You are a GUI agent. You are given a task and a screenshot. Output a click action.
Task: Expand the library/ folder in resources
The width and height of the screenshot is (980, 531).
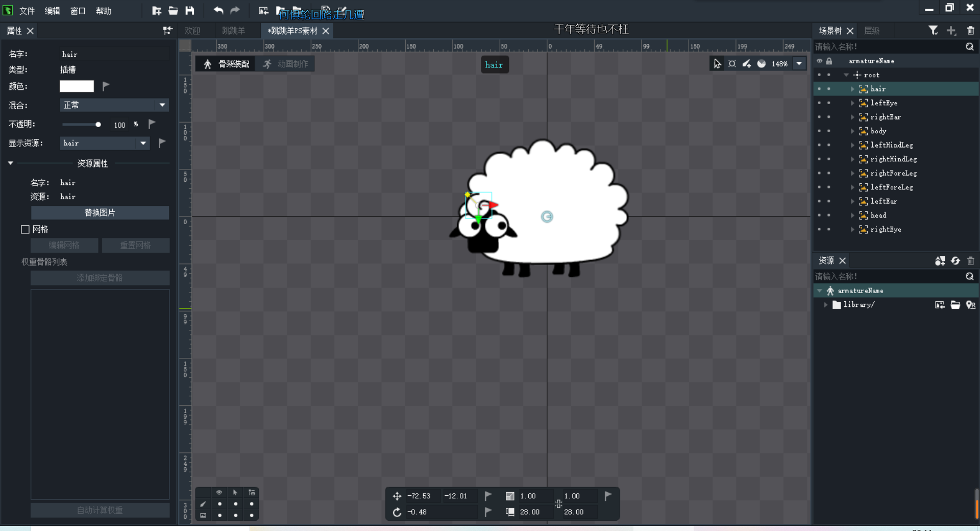pos(825,305)
